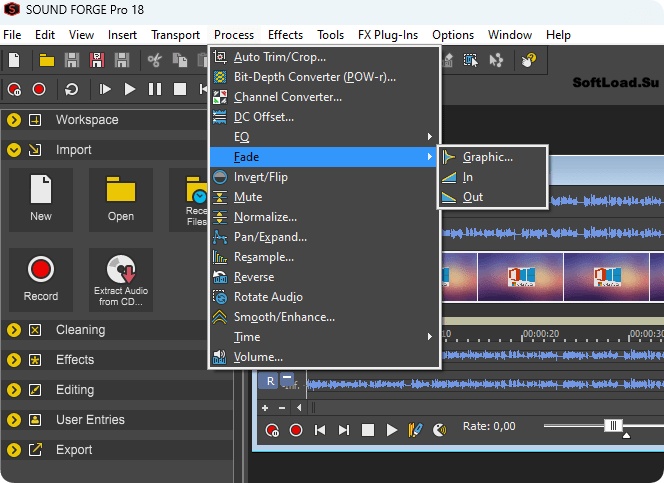This screenshot has height=483, width=664.
Task: Click Pause in the top transport bar
Action: coord(155,89)
